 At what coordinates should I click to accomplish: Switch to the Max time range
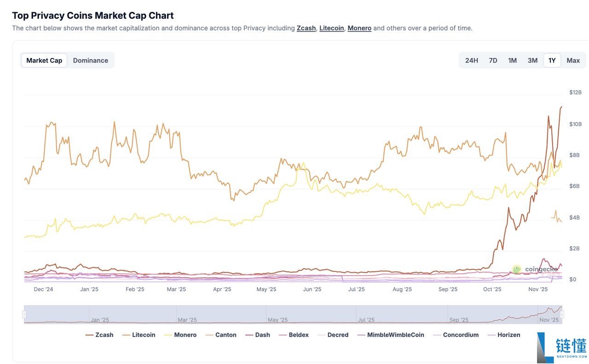tap(573, 60)
